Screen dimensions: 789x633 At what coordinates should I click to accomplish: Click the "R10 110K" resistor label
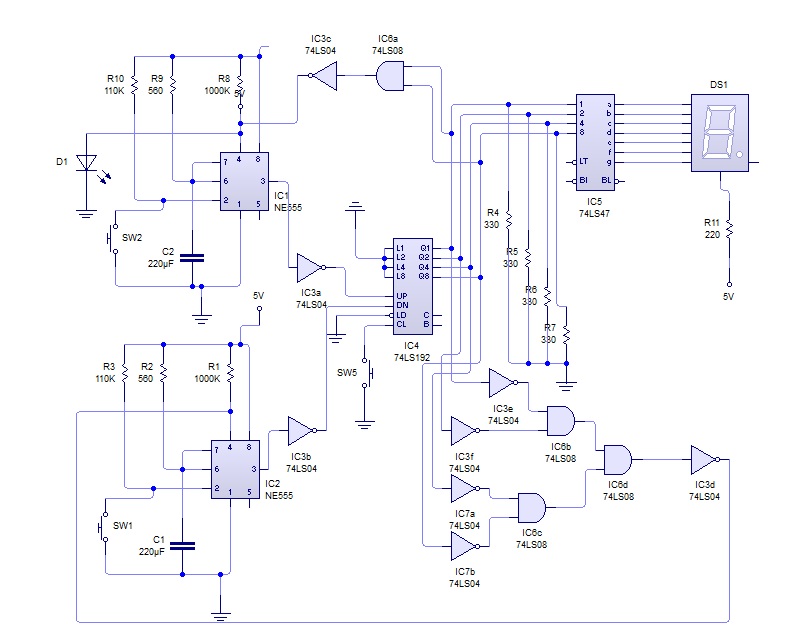(115, 85)
